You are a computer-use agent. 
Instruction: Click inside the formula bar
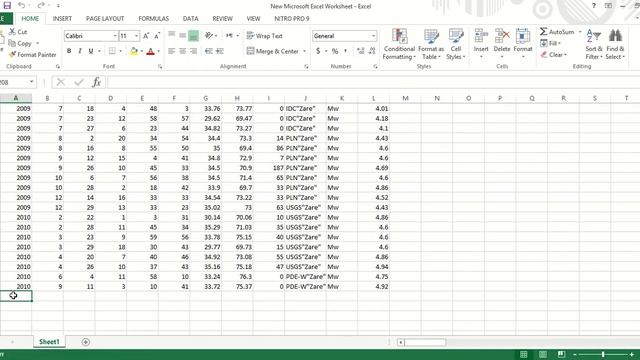click(373, 82)
